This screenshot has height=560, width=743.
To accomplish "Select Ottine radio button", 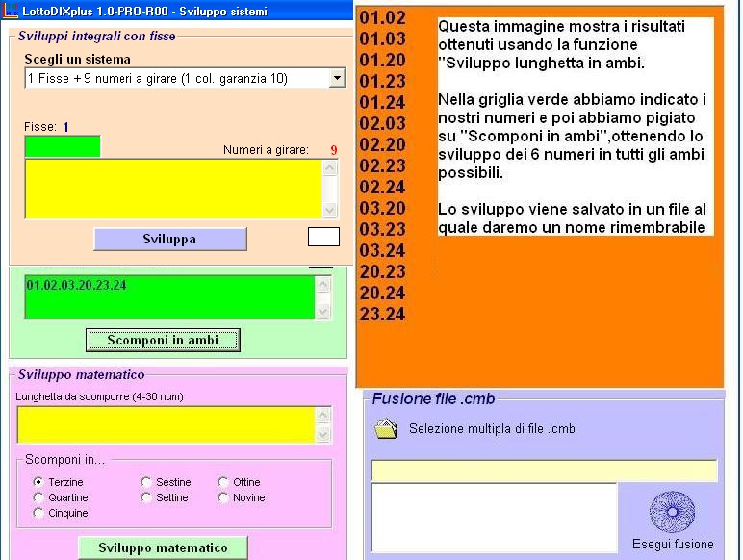I will click(223, 482).
